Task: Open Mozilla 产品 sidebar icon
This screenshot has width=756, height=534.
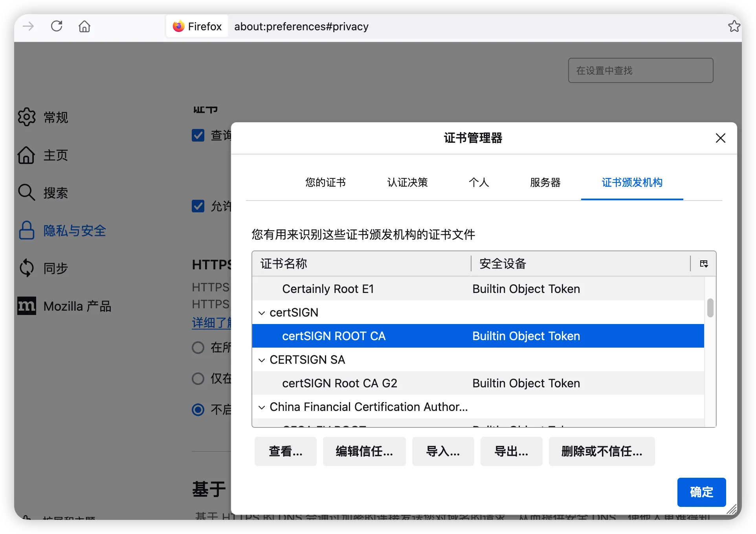Action: tap(27, 306)
